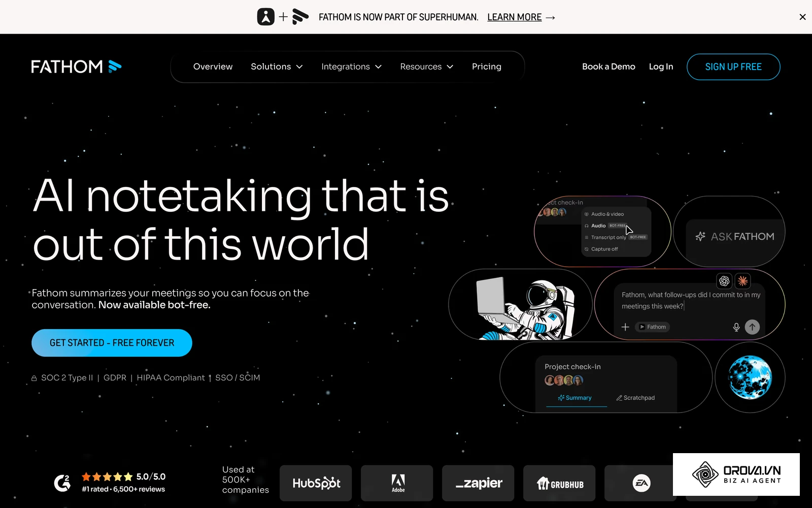The width and height of the screenshot is (812, 508).
Task: Open the Learn More link in banner
Action: (521, 17)
